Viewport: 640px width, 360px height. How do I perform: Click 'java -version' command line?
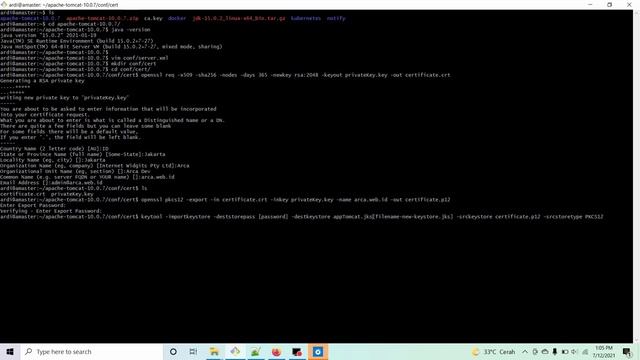click(x=76, y=29)
